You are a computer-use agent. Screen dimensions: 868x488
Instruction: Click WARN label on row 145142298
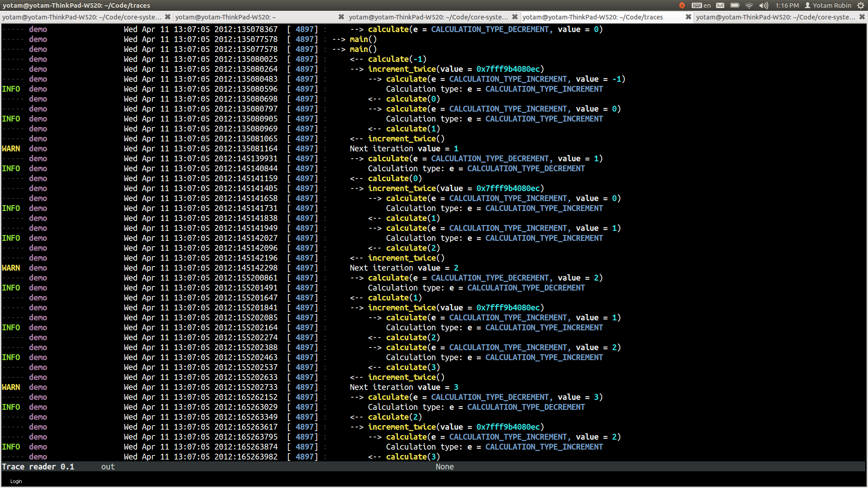coord(11,268)
